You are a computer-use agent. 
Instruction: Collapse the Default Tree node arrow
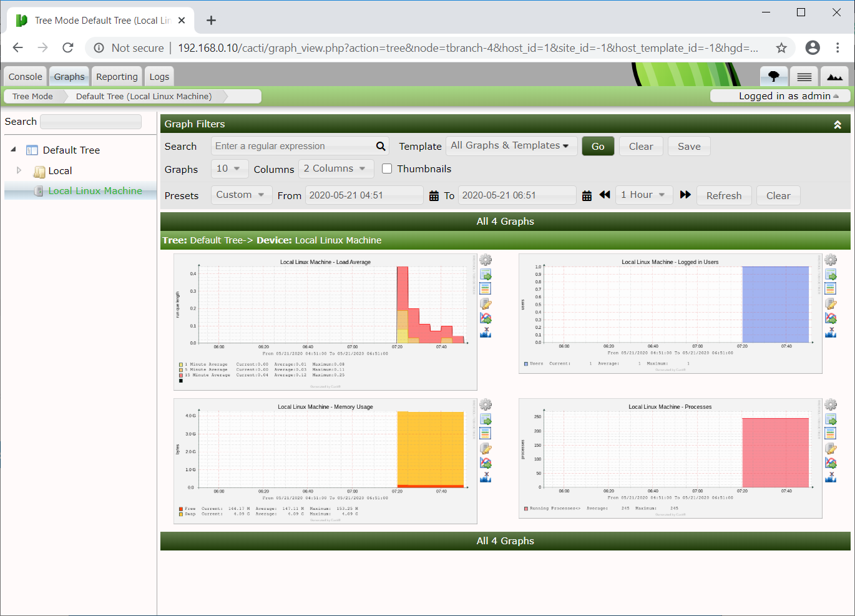[x=13, y=150]
